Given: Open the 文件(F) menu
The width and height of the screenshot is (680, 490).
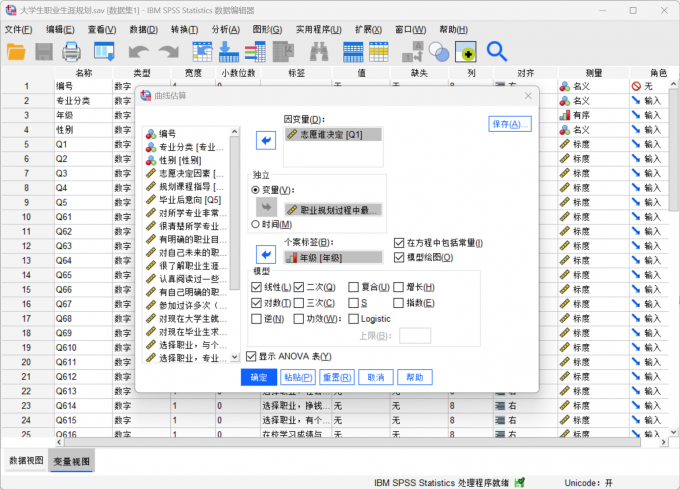Looking at the screenshot, I should coord(19,29).
